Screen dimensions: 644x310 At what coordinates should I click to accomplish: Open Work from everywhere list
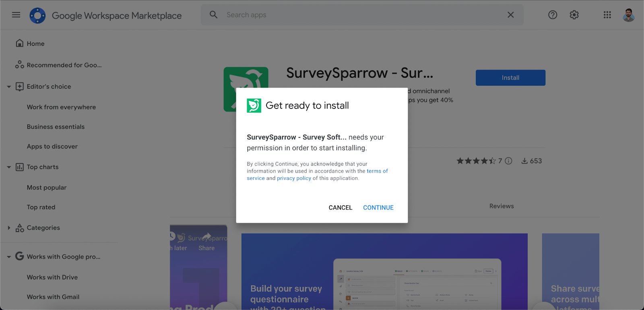[61, 107]
